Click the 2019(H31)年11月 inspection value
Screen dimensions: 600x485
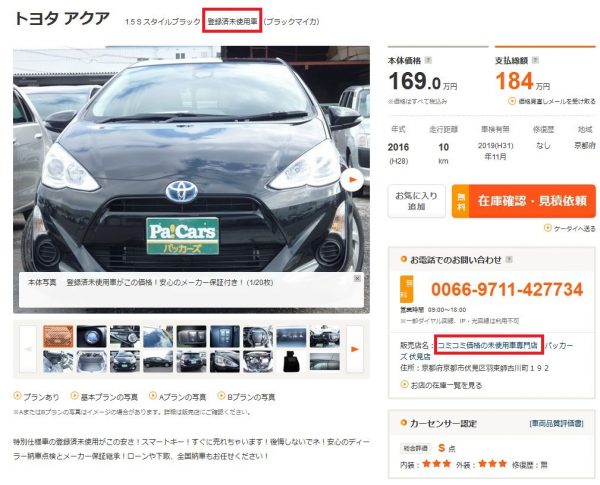coord(496,151)
